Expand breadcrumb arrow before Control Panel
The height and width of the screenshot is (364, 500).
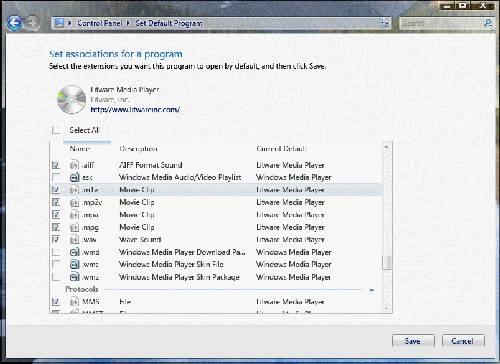click(70, 23)
